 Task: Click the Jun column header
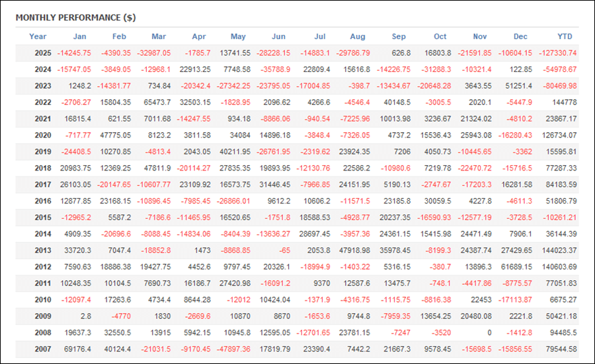coord(279,36)
